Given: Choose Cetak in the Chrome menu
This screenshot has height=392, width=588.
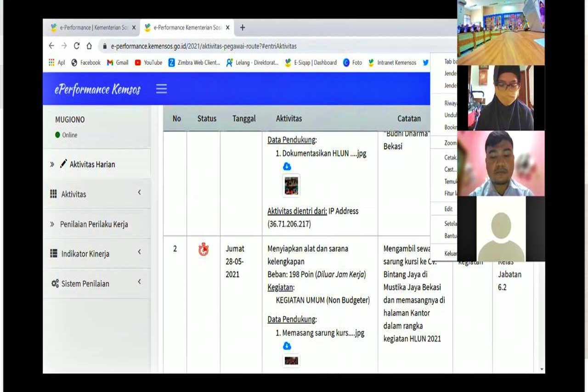Looking at the screenshot, I should [x=450, y=158].
